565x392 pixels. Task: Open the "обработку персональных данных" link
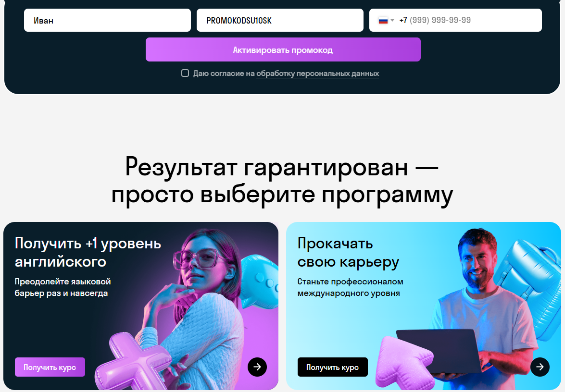[317, 73]
